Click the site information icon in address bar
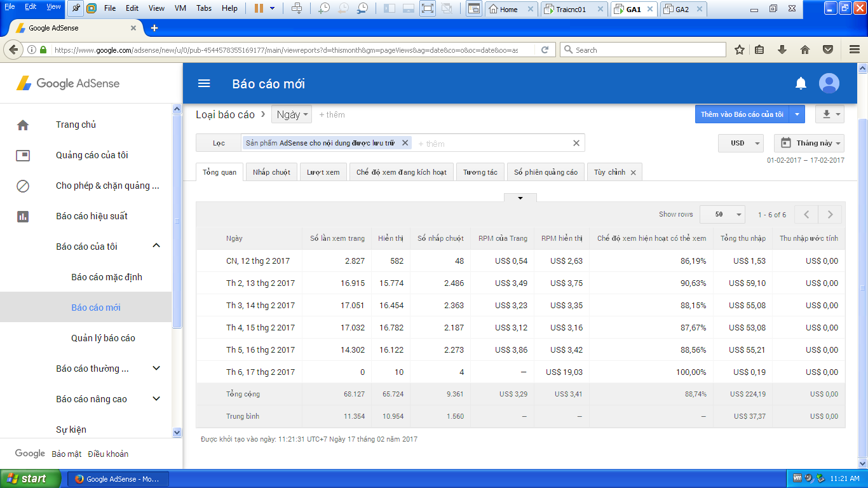The width and height of the screenshot is (868, 488). click(31, 50)
